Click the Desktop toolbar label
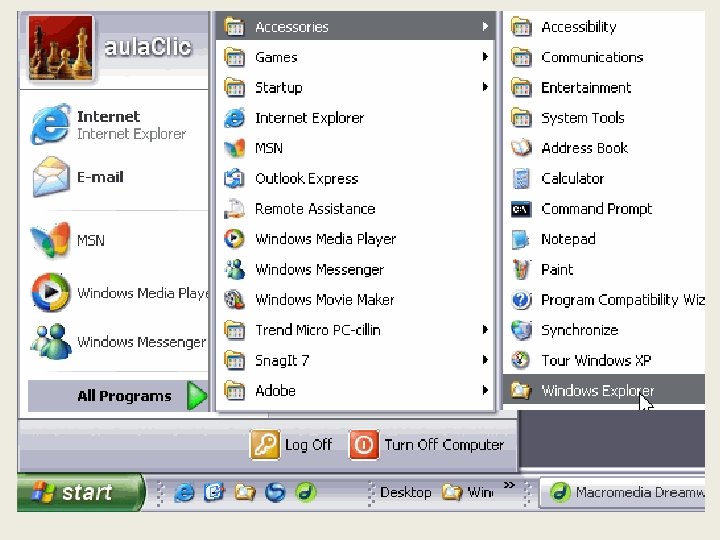The image size is (720, 540). click(x=406, y=493)
